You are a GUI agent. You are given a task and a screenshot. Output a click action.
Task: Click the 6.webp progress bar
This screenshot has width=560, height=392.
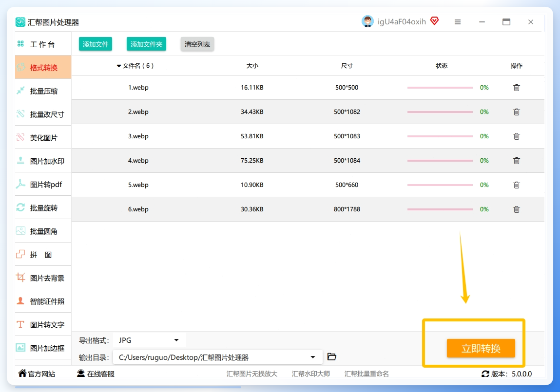[x=440, y=209]
